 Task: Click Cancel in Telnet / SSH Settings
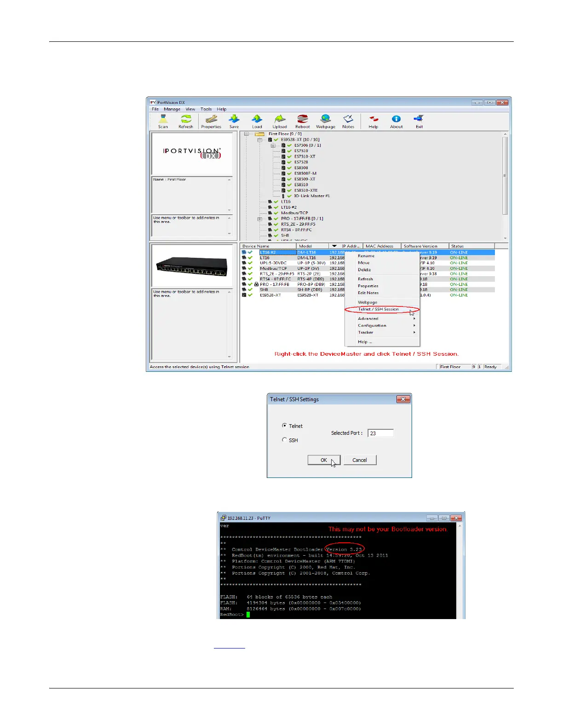pyautogui.click(x=360, y=460)
